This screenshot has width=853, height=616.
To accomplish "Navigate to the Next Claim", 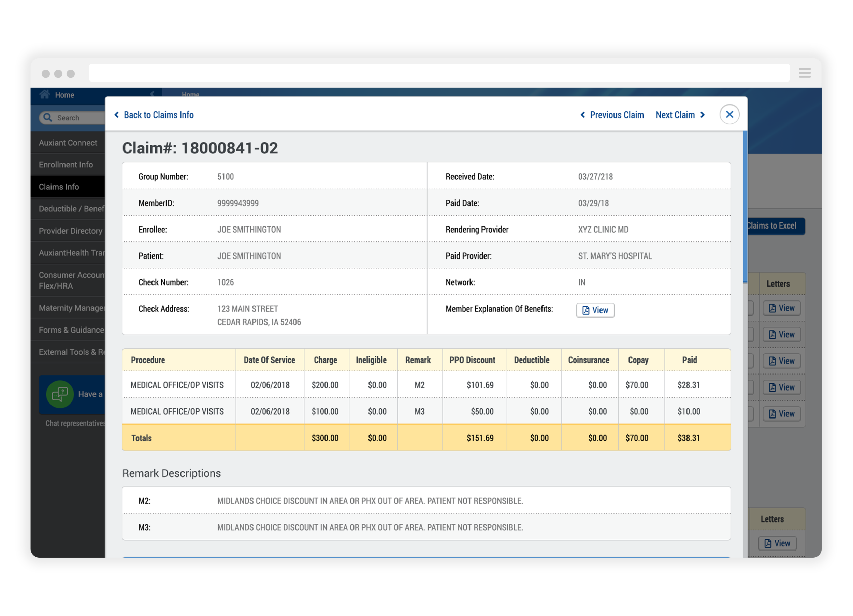I will [x=676, y=115].
